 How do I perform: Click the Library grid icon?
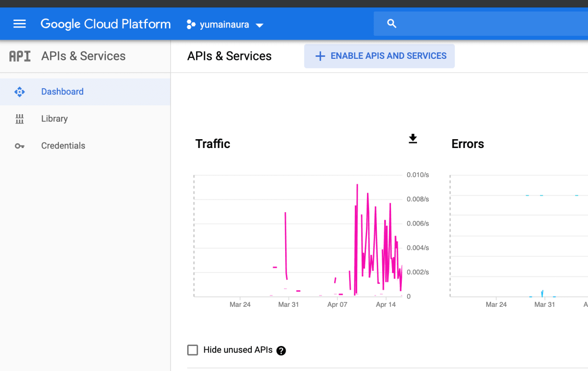pos(20,119)
